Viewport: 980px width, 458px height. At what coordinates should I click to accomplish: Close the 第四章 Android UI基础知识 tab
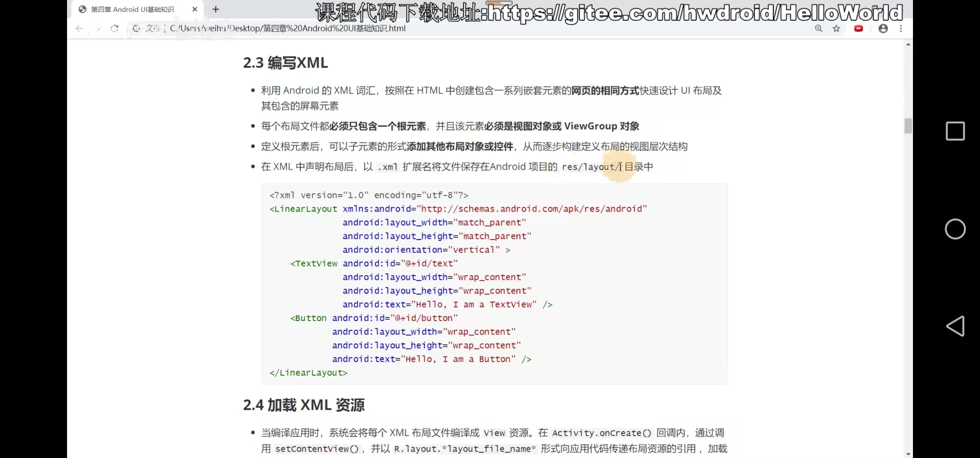[195, 9]
